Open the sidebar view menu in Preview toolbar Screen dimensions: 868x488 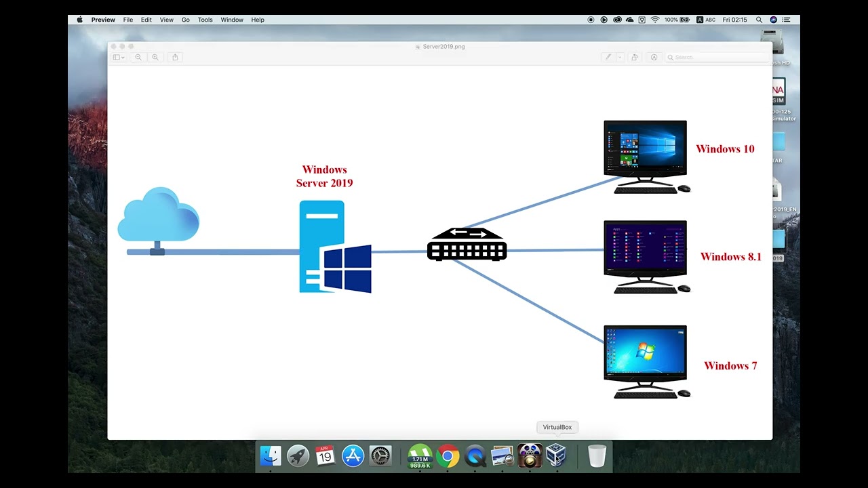(119, 58)
